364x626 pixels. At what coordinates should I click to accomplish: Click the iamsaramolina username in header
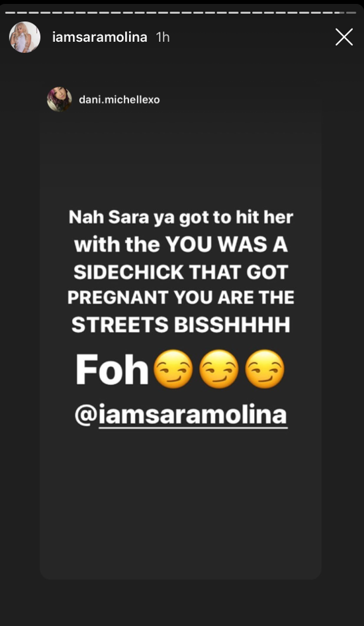(100, 38)
